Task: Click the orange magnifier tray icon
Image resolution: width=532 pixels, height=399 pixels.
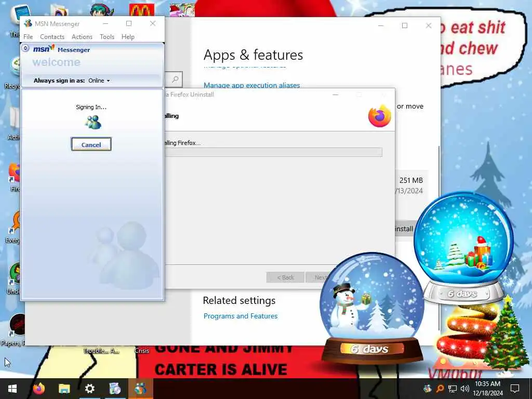Action: click(x=440, y=389)
